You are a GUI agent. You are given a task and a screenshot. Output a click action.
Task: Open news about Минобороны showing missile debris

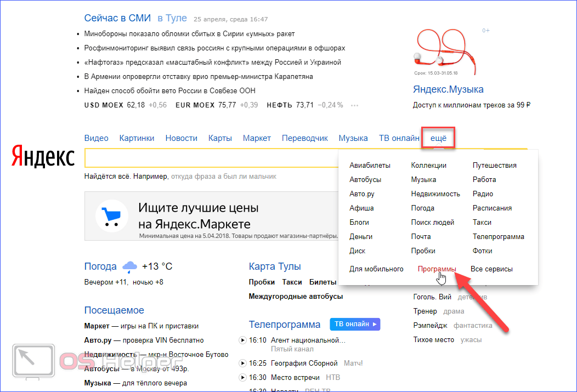[x=190, y=34]
